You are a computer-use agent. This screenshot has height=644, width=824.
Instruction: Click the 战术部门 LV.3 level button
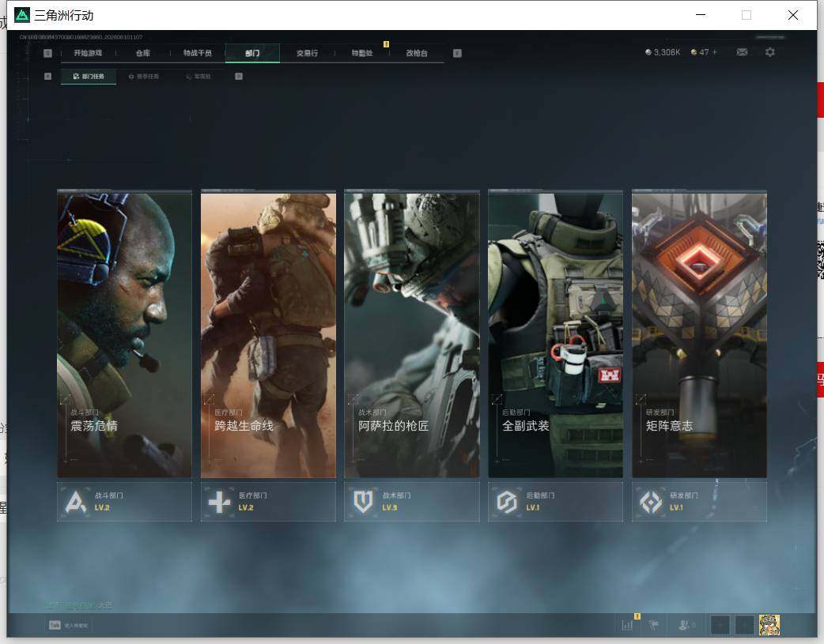(x=412, y=502)
